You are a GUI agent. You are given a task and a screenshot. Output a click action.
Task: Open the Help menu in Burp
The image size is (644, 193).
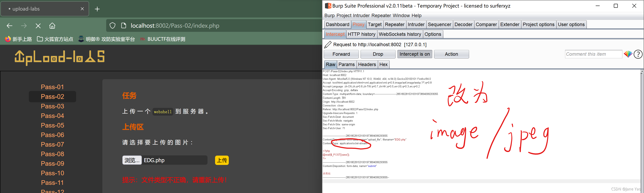416,16
